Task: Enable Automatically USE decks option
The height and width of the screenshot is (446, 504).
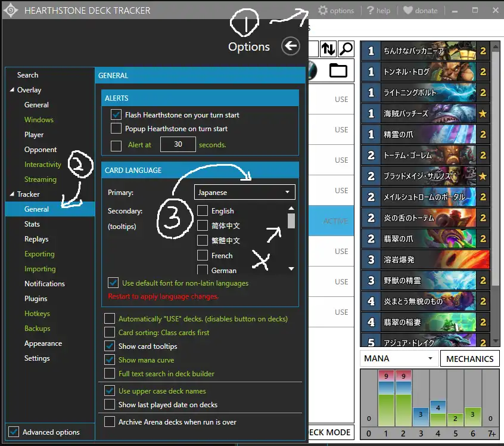Action: coord(110,318)
